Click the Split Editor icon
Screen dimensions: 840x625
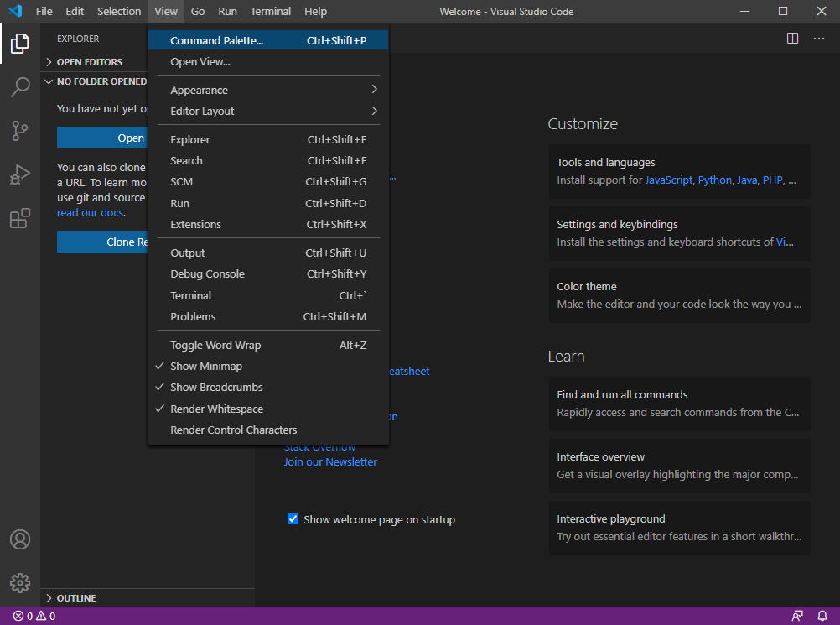pos(792,38)
